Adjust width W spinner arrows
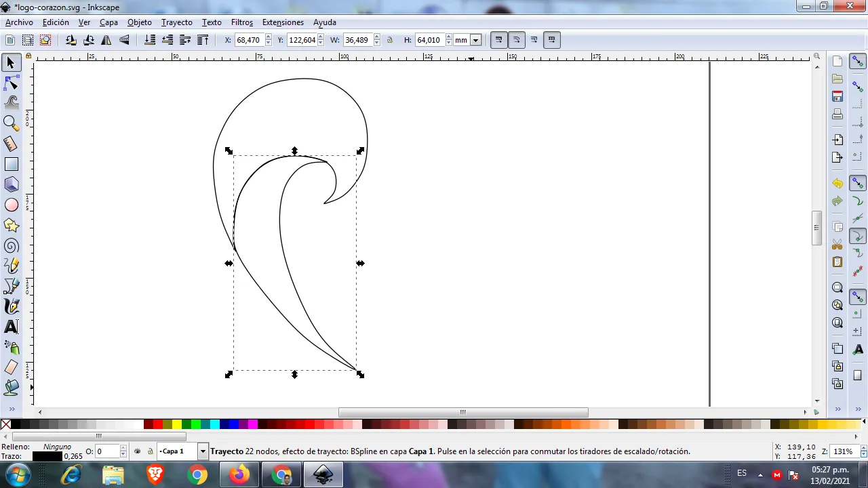Screen dimensions: 868x488 (x=376, y=40)
